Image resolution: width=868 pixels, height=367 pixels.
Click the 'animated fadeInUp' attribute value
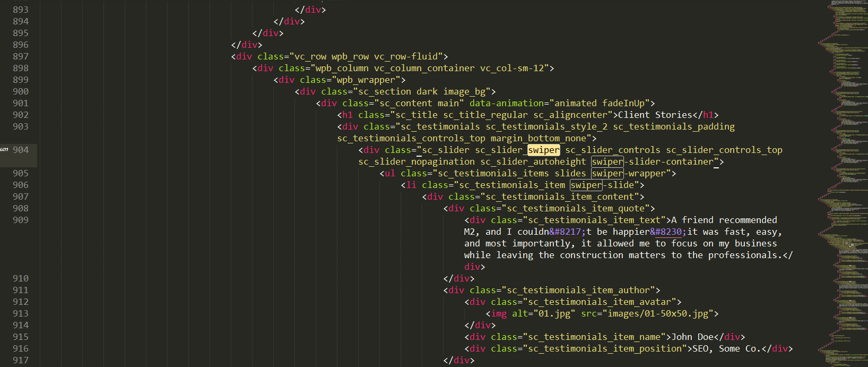click(x=600, y=104)
